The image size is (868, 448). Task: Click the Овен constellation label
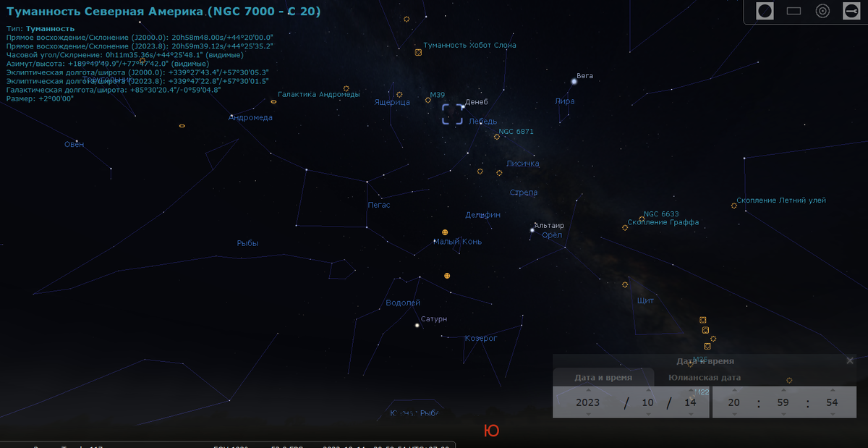point(75,144)
